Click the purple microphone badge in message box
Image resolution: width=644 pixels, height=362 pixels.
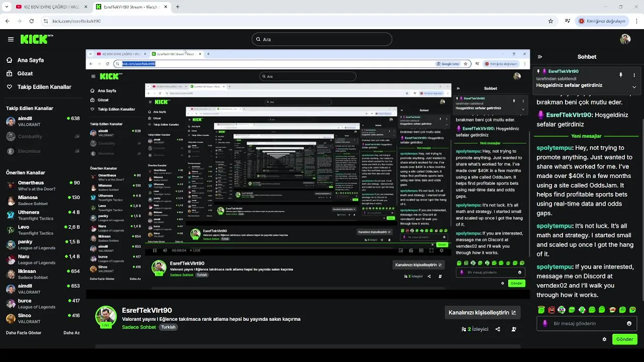pyautogui.click(x=545, y=323)
